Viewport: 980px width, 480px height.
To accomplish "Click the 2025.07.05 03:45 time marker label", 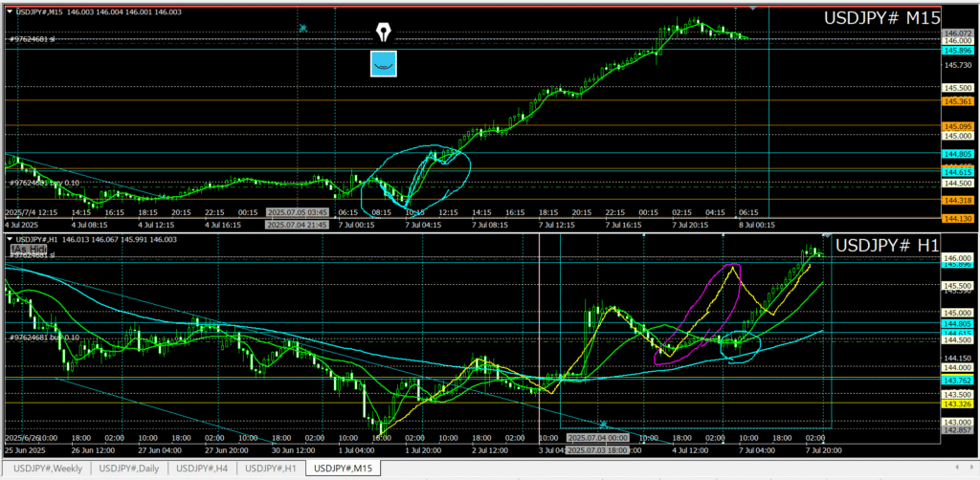I will click(298, 212).
